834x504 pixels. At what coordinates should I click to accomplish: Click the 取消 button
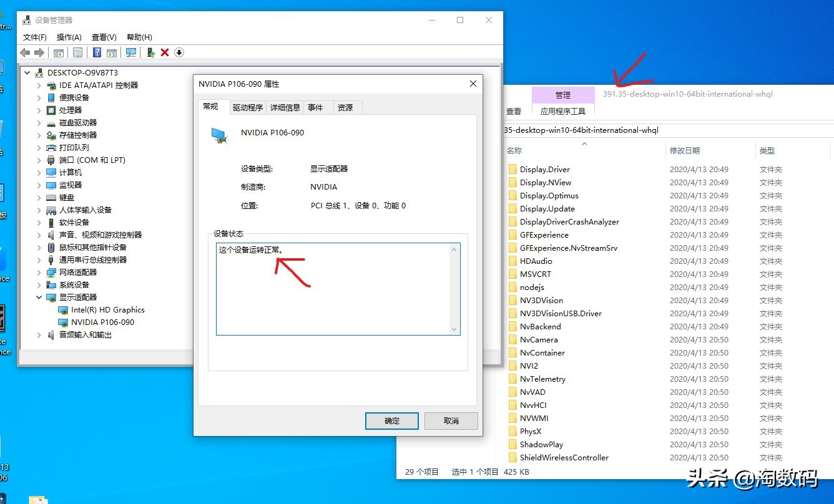pyautogui.click(x=451, y=420)
